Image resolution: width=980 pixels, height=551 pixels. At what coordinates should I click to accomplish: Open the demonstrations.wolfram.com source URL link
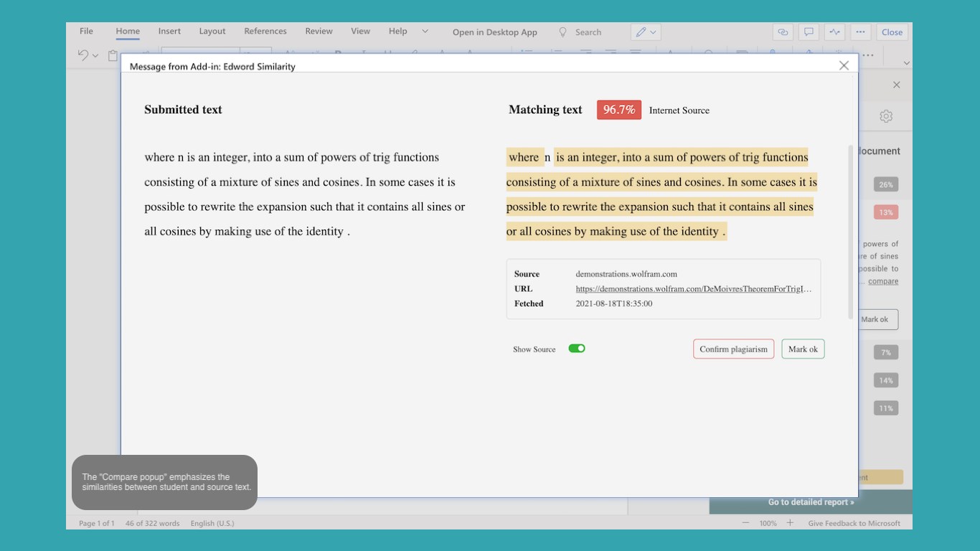coord(694,289)
